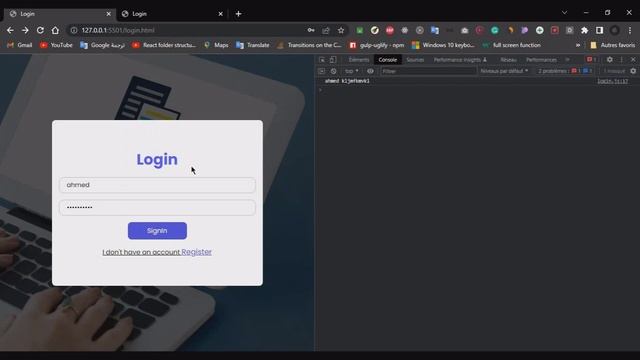Open the Extensions puzzle menu

584,30
